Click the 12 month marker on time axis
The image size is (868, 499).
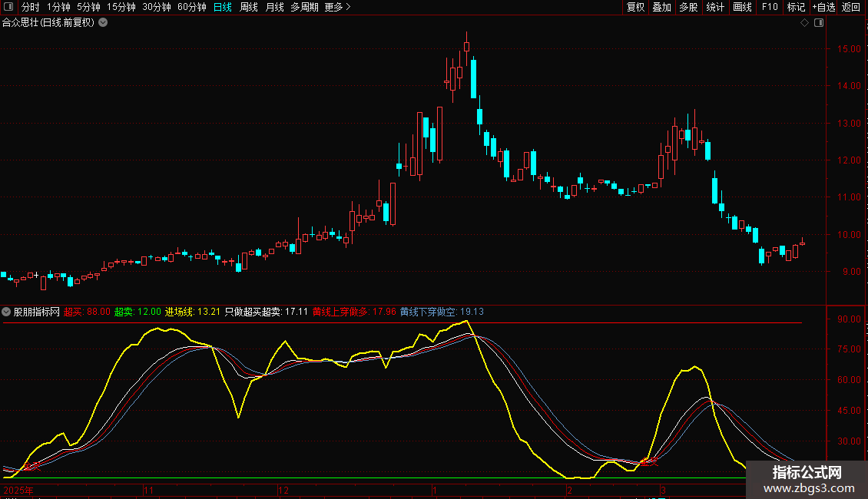(x=283, y=490)
